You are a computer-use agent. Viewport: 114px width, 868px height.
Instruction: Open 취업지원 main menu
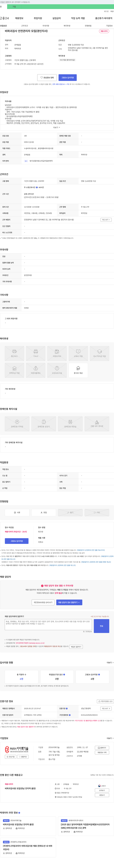coord(38,18)
